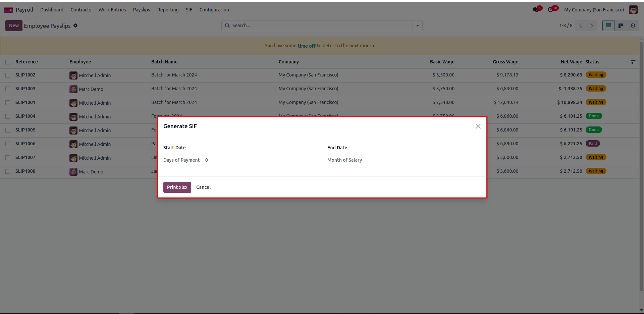Tick the select-all checkbox in header
This screenshot has width=644, height=314.
click(x=8, y=62)
